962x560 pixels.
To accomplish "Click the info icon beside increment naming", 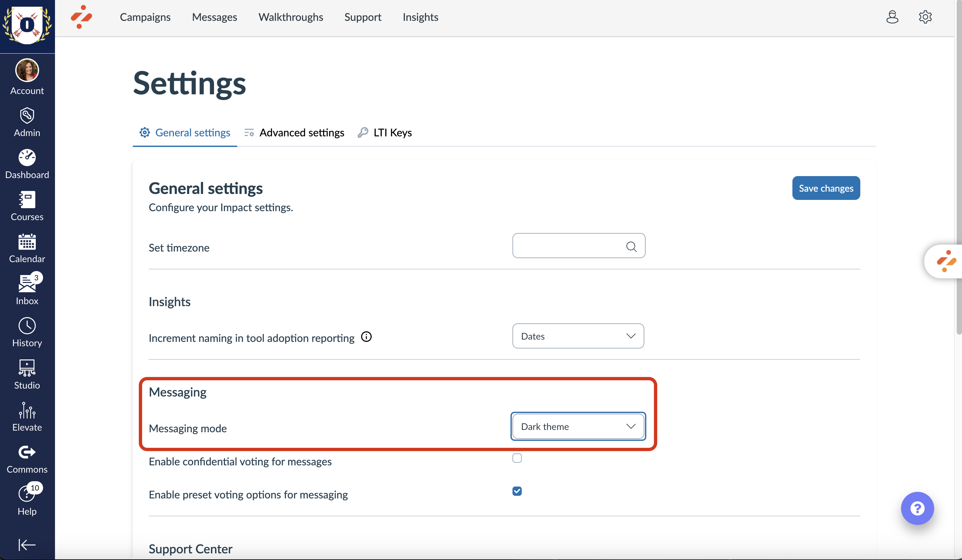I will click(x=366, y=337).
